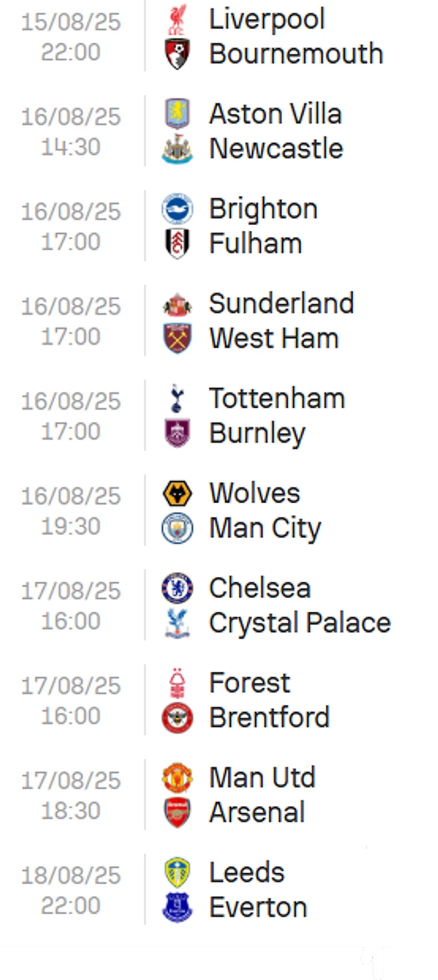The height and width of the screenshot is (980, 438).
Task: Open the Brentford team name
Action: [269, 718]
